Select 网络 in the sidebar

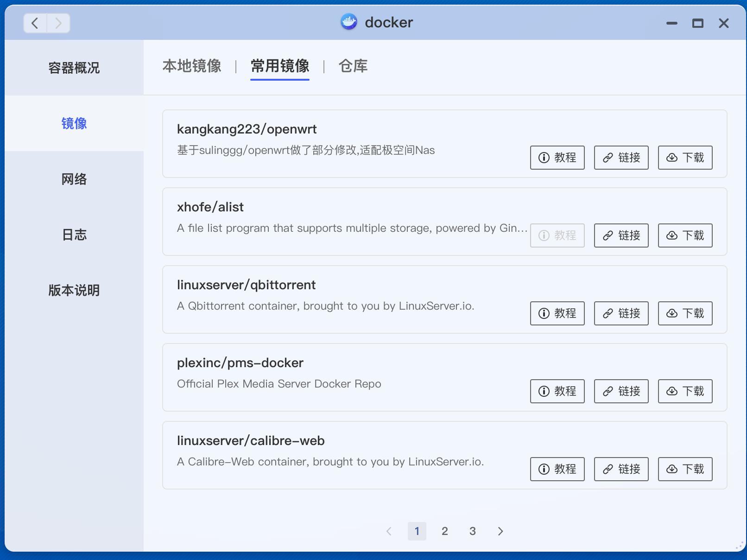74,179
